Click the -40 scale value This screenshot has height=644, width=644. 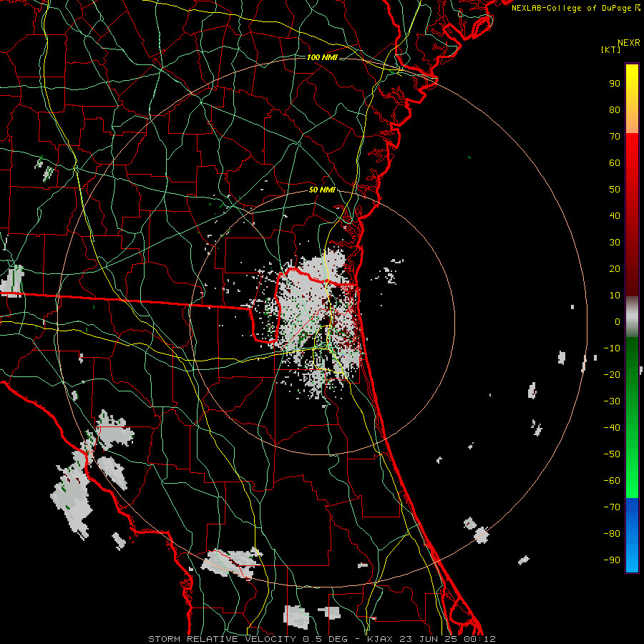click(612, 428)
